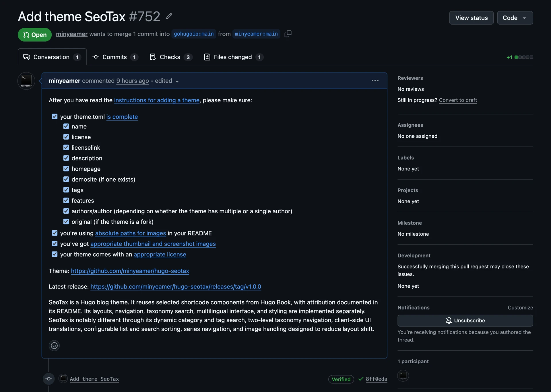Click the Assignees sidebar heading
This screenshot has width=551, height=392.
click(410, 125)
